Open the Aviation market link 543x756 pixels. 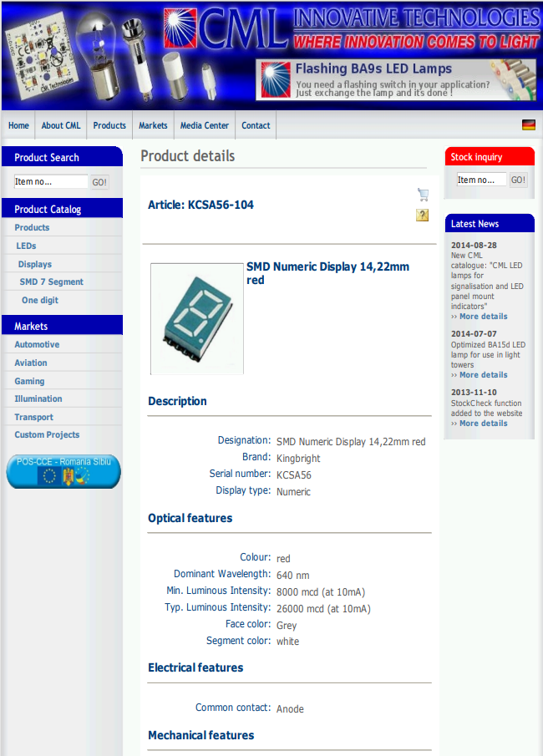(30, 363)
